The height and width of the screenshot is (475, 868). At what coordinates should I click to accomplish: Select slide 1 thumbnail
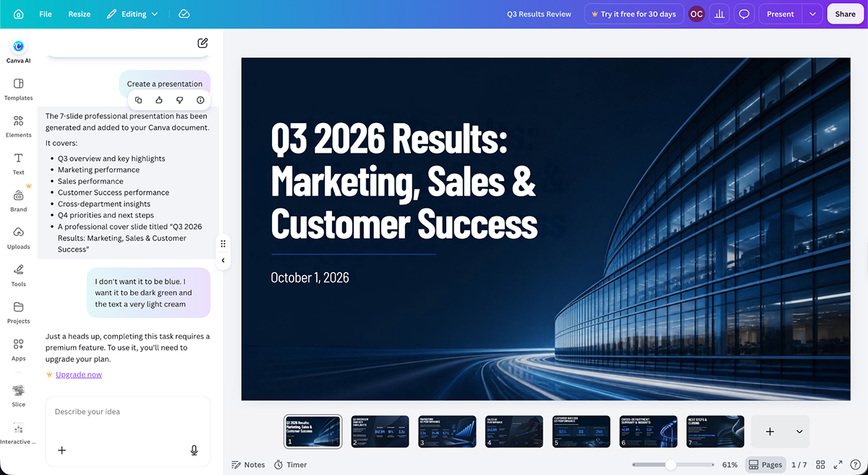coord(313,432)
